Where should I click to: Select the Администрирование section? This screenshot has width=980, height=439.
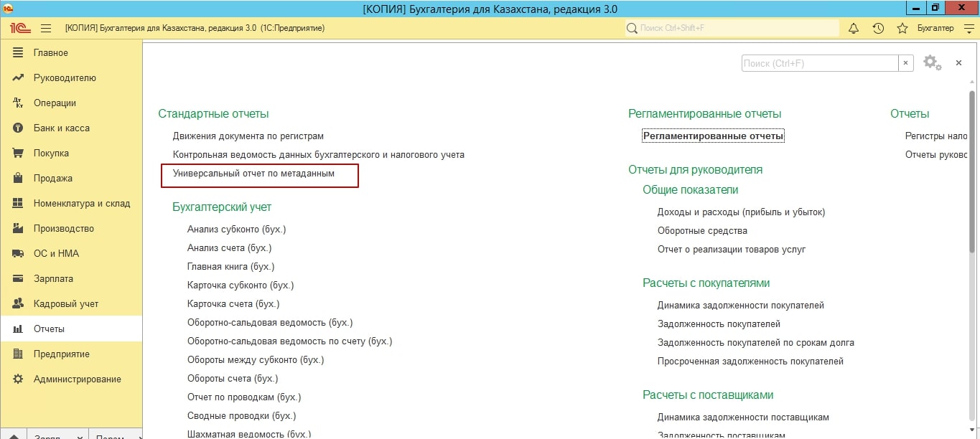coord(77,379)
